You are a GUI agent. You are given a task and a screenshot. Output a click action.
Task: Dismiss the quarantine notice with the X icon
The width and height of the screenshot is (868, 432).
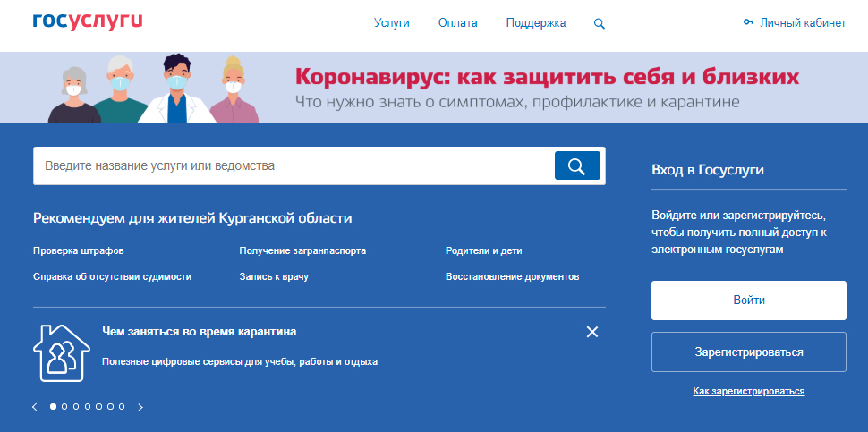coord(592,332)
